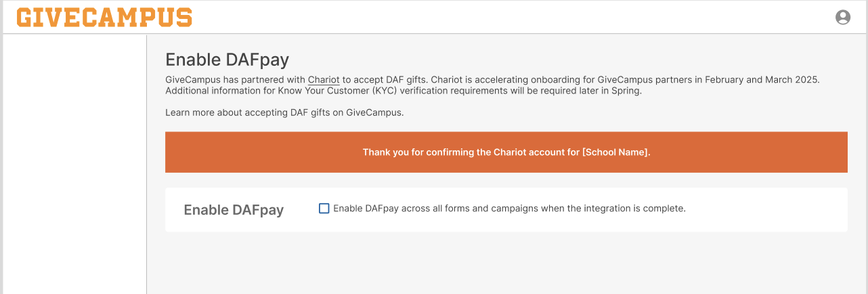Click the 'GiveCampus has partnered with' sentence
Screen dimensions: 868x294
click(x=235, y=79)
